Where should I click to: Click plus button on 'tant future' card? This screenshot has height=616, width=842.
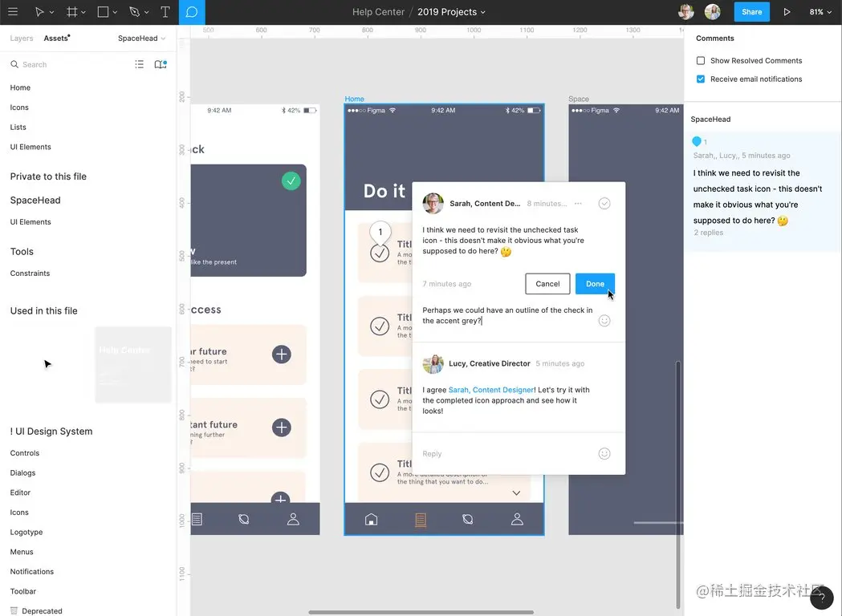282,428
